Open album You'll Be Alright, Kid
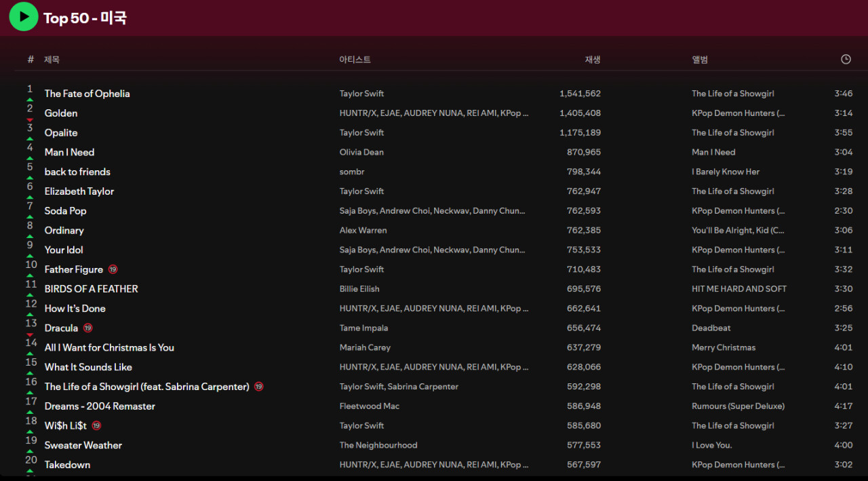 click(738, 231)
